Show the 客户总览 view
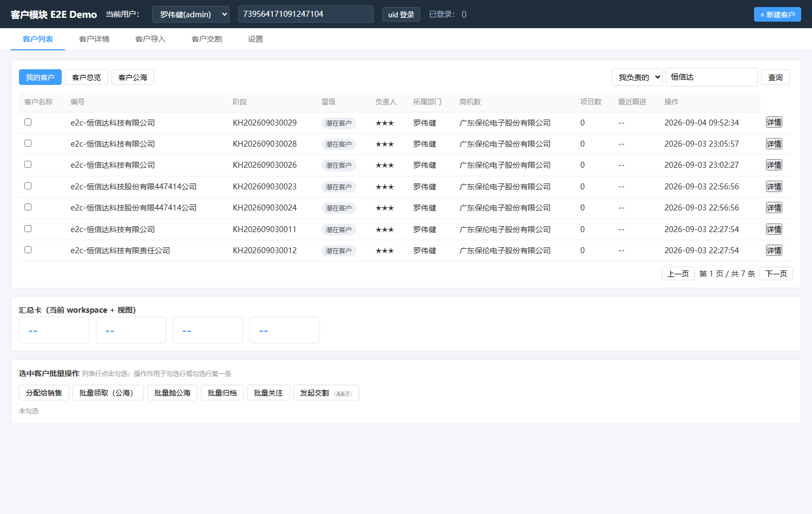 (x=87, y=77)
